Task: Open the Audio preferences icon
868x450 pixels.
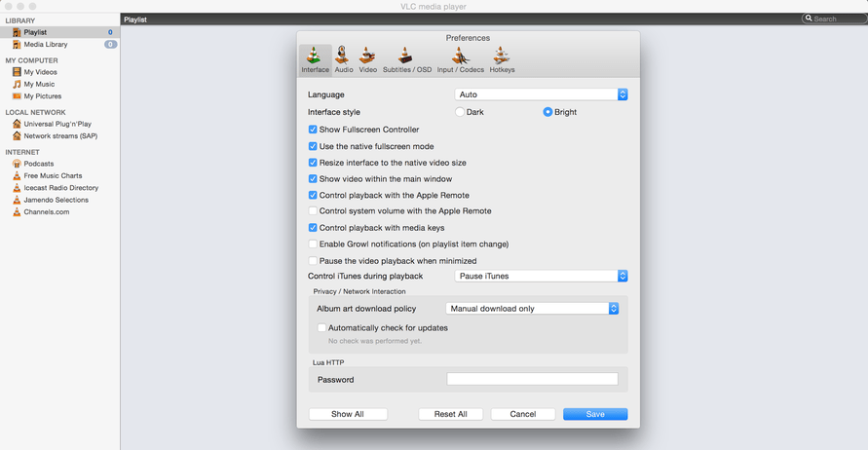Action: tap(343, 56)
